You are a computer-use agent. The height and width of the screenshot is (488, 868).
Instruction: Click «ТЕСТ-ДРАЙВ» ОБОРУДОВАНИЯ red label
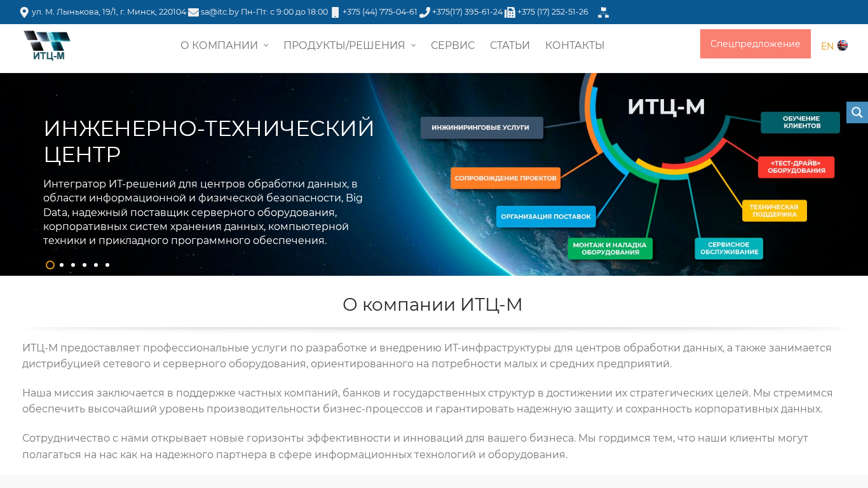[796, 167]
